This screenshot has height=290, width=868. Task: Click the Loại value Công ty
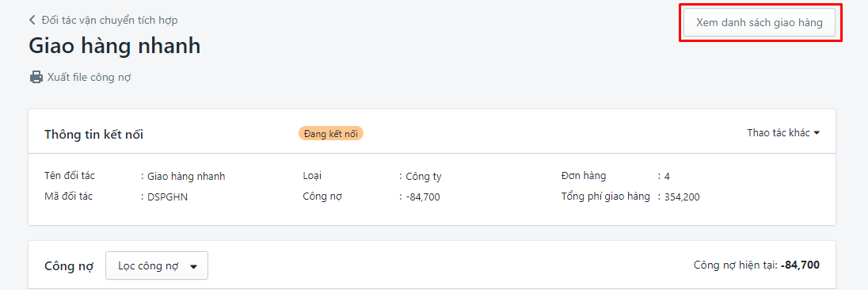(x=424, y=177)
